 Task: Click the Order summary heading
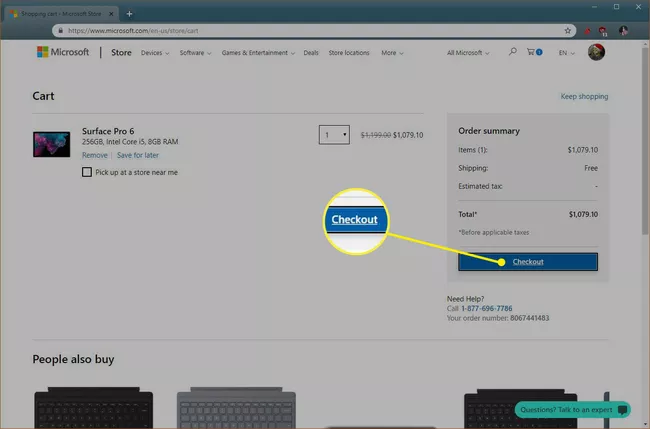pyautogui.click(x=489, y=131)
